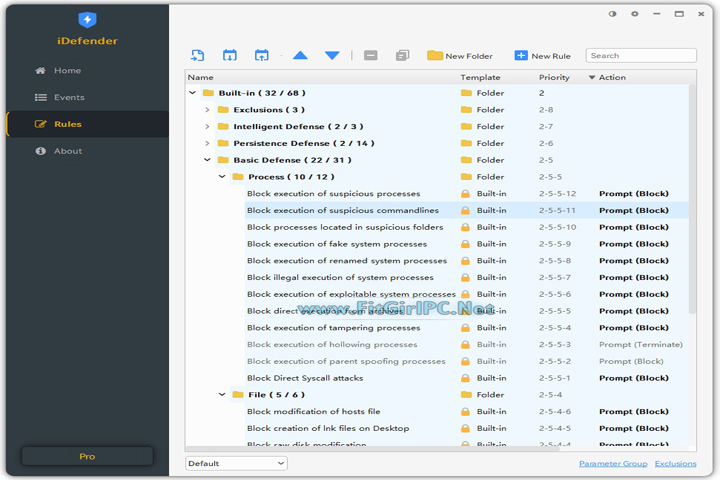Click the gray stacked-pages copy icon
720x480 pixels.
[x=402, y=56]
